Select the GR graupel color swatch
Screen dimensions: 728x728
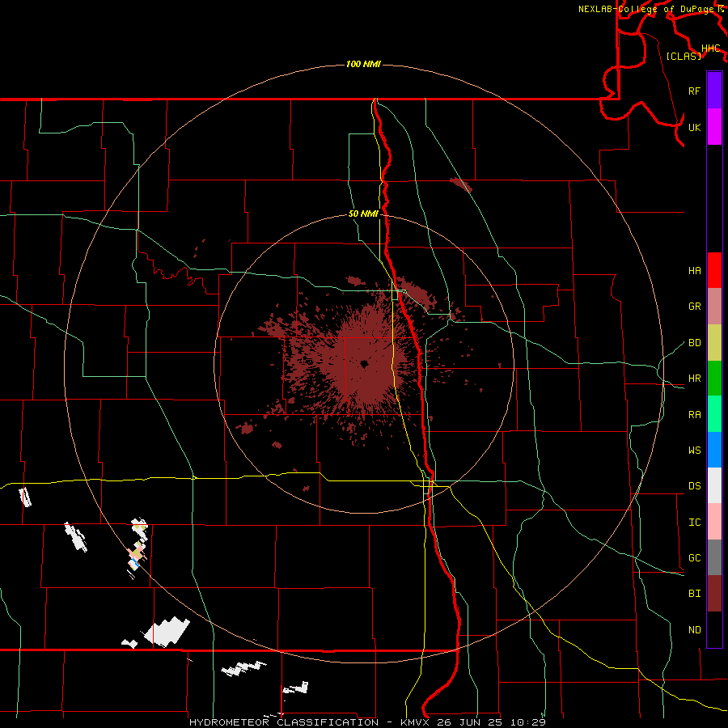pos(714,307)
